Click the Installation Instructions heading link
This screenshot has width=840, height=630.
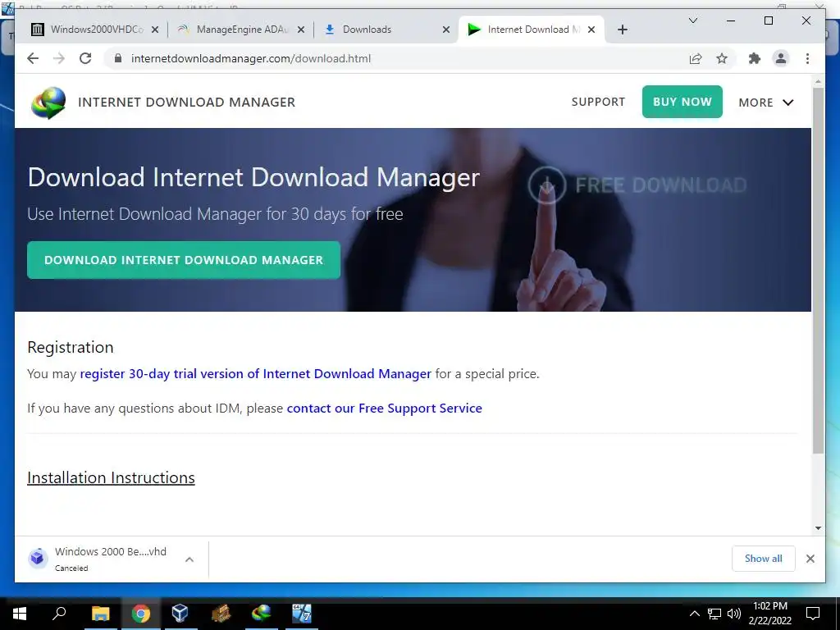point(111,478)
